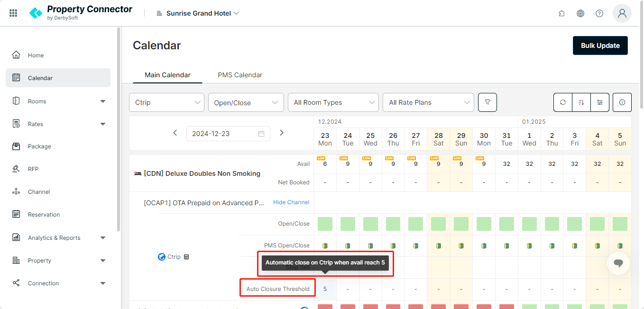Click Bulk Update button
The height and width of the screenshot is (309, 644).
600,45
